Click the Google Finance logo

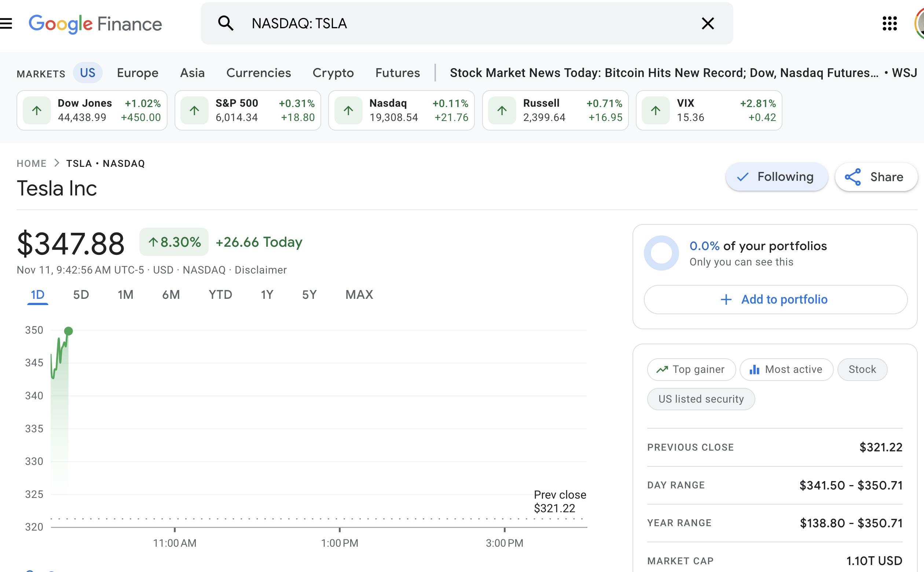tap(95, 24)
